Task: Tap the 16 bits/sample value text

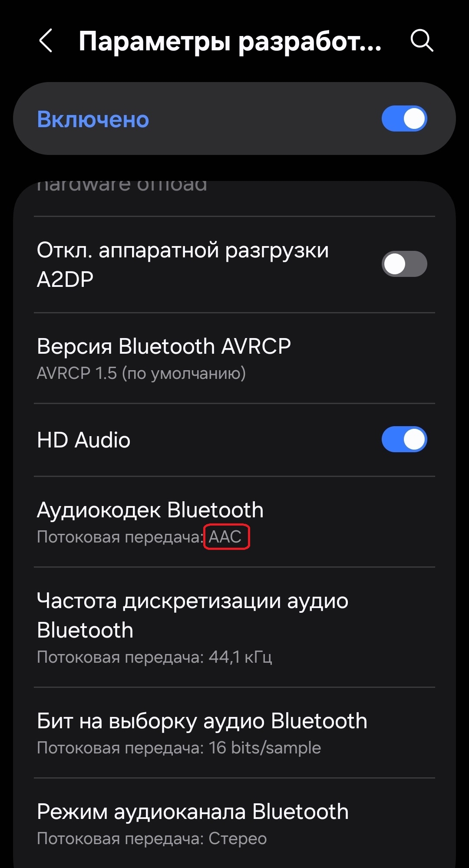Action: click(265, 748)
